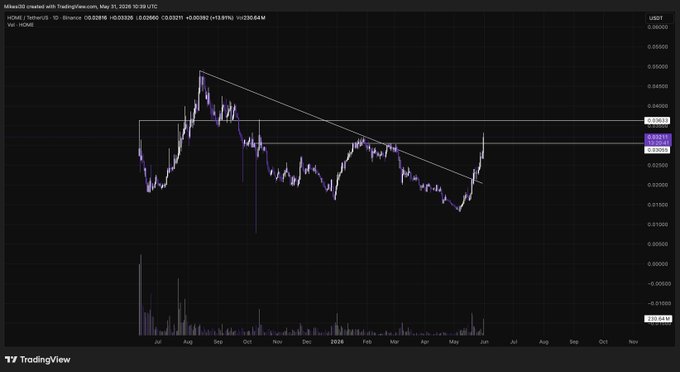This screenshot has width=680, height=372.
Task: Click the 0.05000 price axis label
Action: (657, 67)
